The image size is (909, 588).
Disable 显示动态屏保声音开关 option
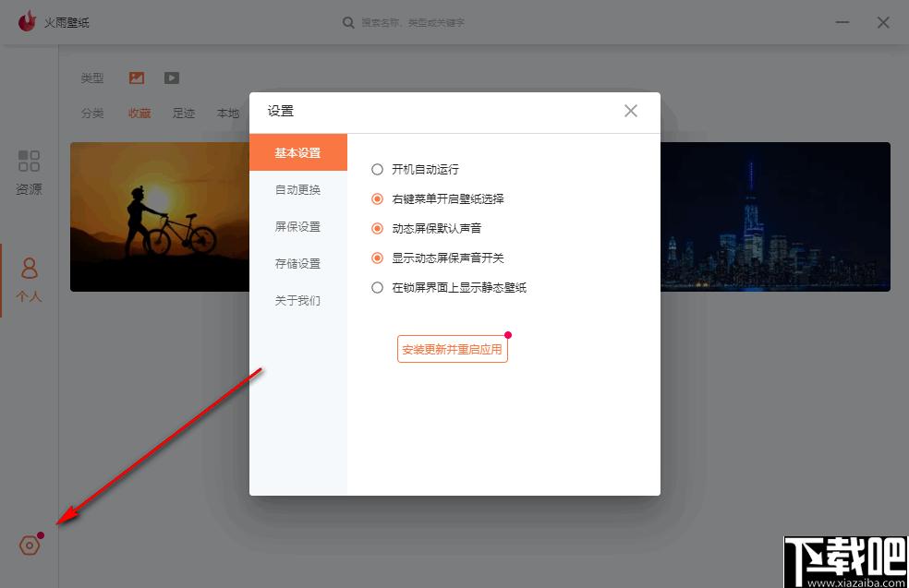pos(377,258)
